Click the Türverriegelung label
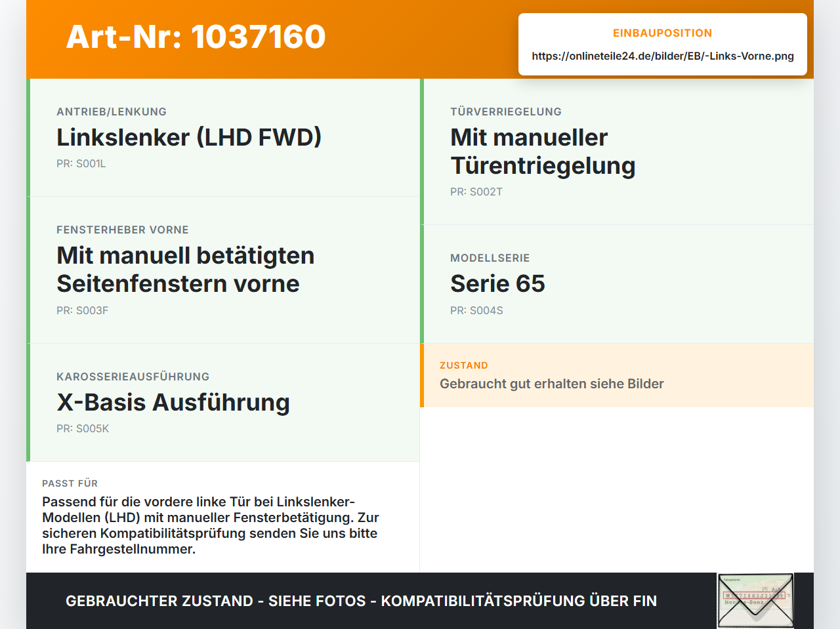This screenshot has height=629, width=840. 506,112
